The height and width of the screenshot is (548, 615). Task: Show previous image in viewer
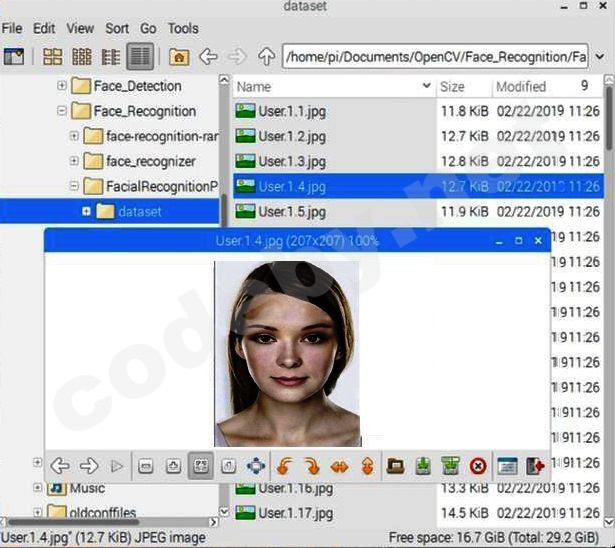click(60, 466)
